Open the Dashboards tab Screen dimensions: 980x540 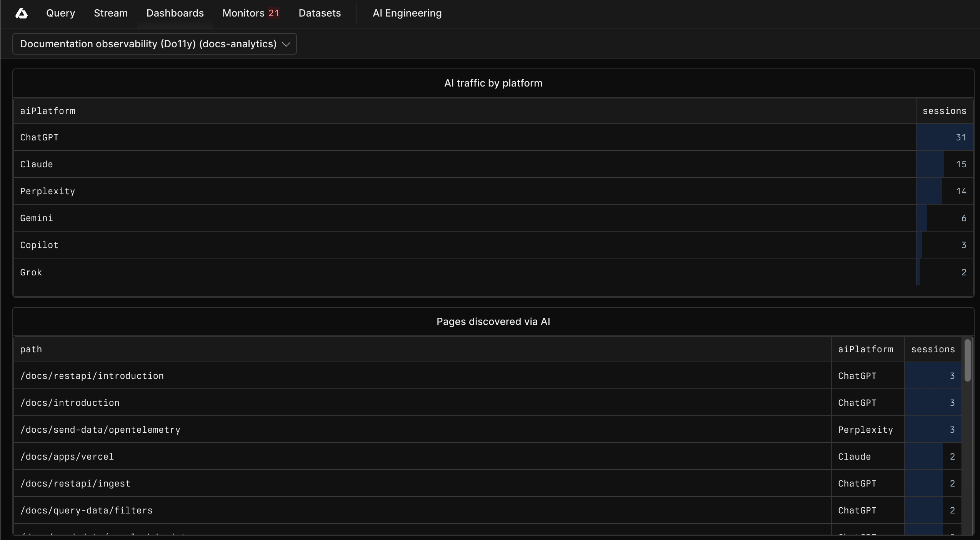pyautogui.click(x=175, y=13)
